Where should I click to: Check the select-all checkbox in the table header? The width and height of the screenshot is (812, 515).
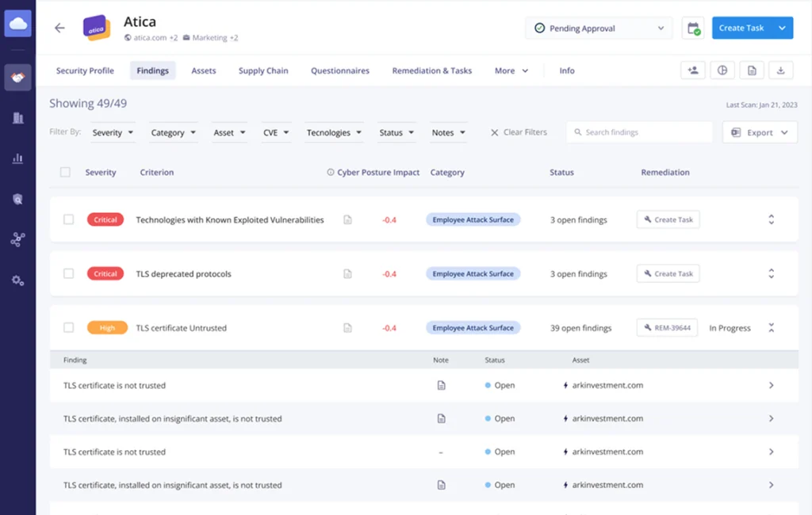pyautogui.click(x=65, y=172)
